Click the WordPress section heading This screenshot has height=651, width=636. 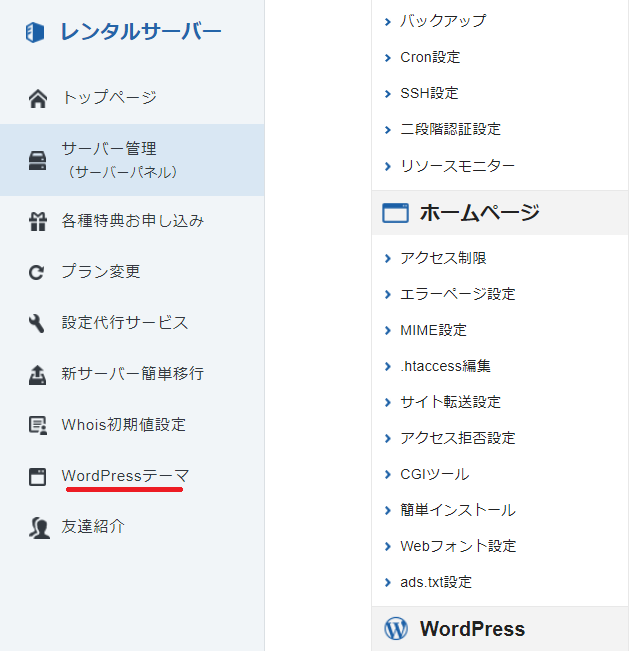click(472, 629)
